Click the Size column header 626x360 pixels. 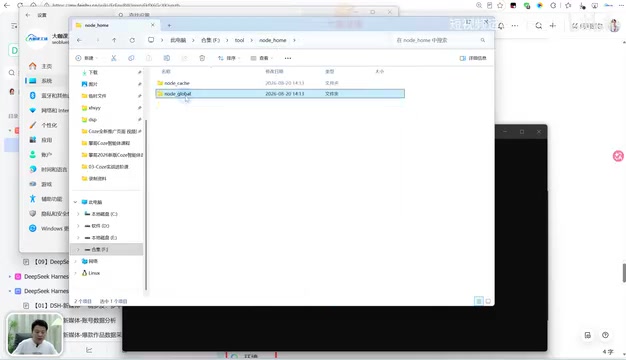coord(380,71)
